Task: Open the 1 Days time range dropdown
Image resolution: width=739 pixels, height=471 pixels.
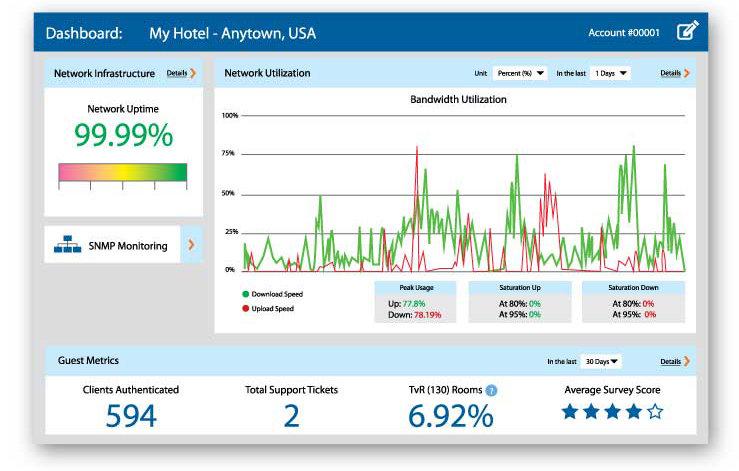Action: pos(609,73)
